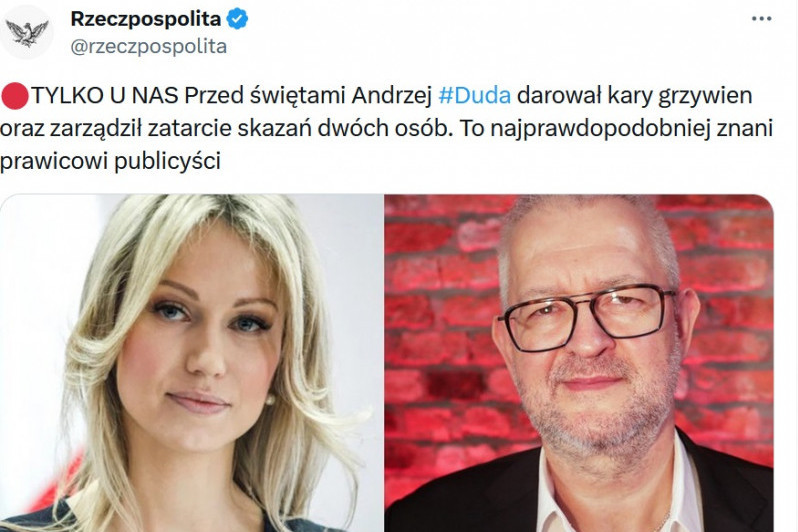Click the words Przed świętami Andrzej
Viewport: 798px width, 532px height.
coord(308,96)
